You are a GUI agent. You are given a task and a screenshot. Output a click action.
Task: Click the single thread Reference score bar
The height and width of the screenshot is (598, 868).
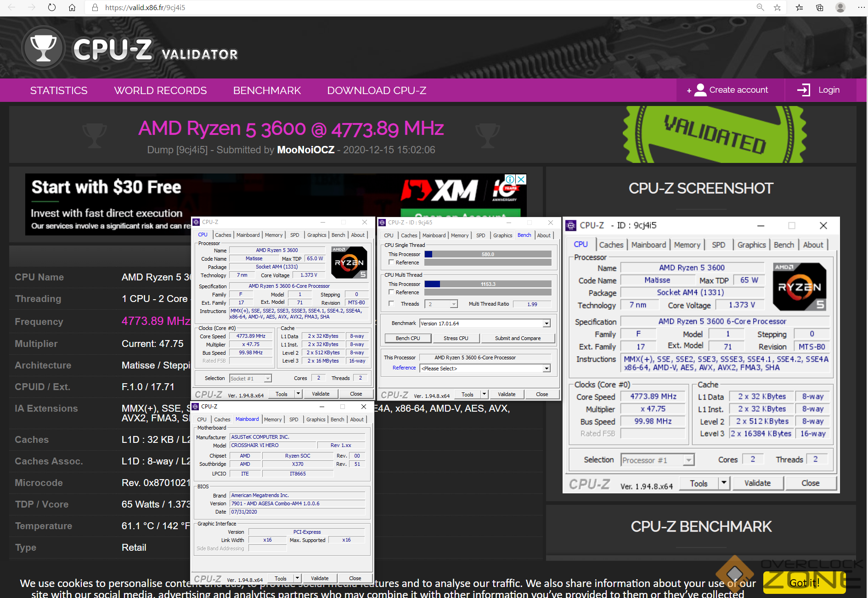tap(488, 263)
